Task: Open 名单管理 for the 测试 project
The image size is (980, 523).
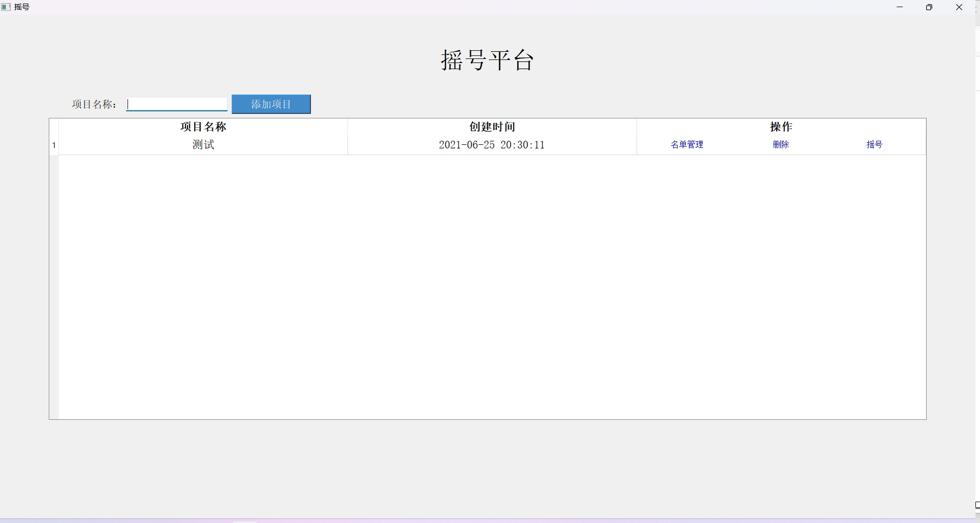Action: tap(687, 145)
